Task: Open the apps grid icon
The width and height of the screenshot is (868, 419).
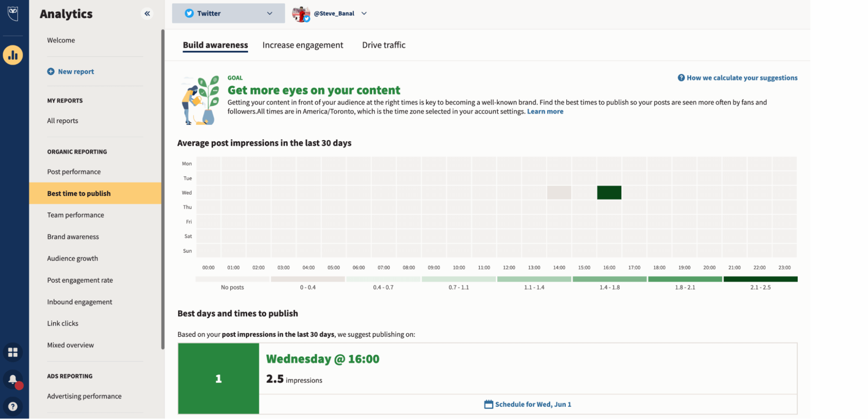Action: tap(13, 352)
